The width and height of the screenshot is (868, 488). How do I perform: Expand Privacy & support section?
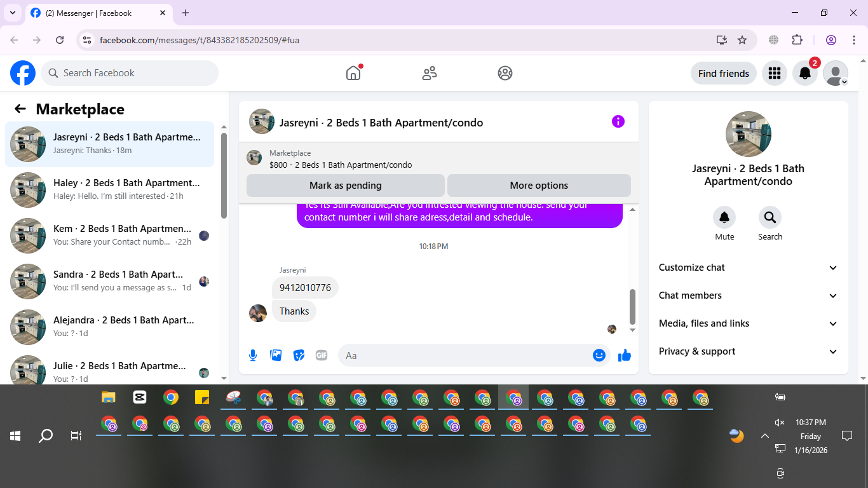(748, 351)
